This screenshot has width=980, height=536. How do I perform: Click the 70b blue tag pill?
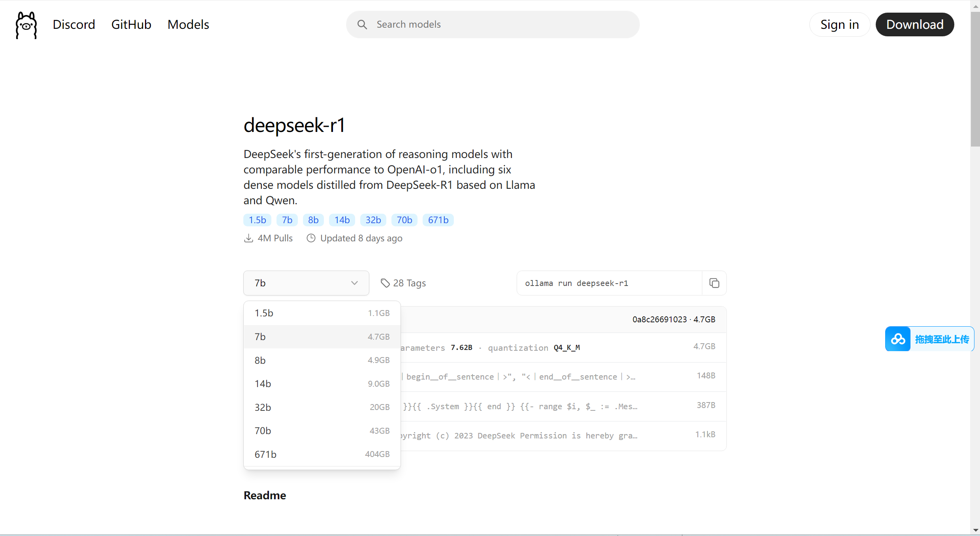[404, 220]
